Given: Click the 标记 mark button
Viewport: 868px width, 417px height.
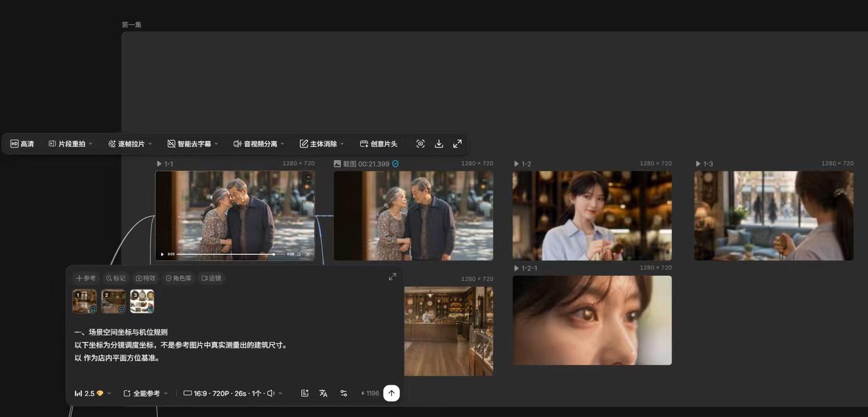Looking at the screenshot, I should click(115, 278).
